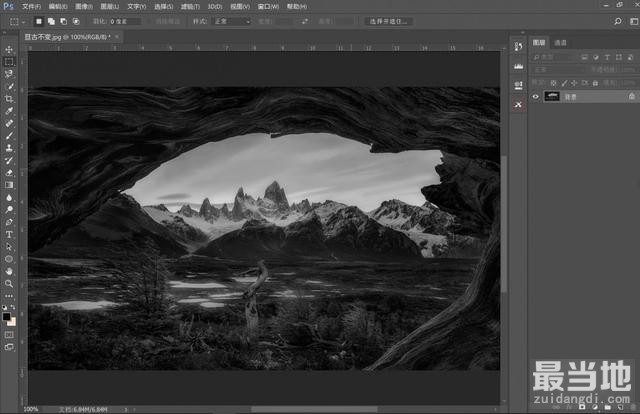Activate the Zoom magnifier tool
The height and width of the screenshot is (414, 640).
point(9,283)
